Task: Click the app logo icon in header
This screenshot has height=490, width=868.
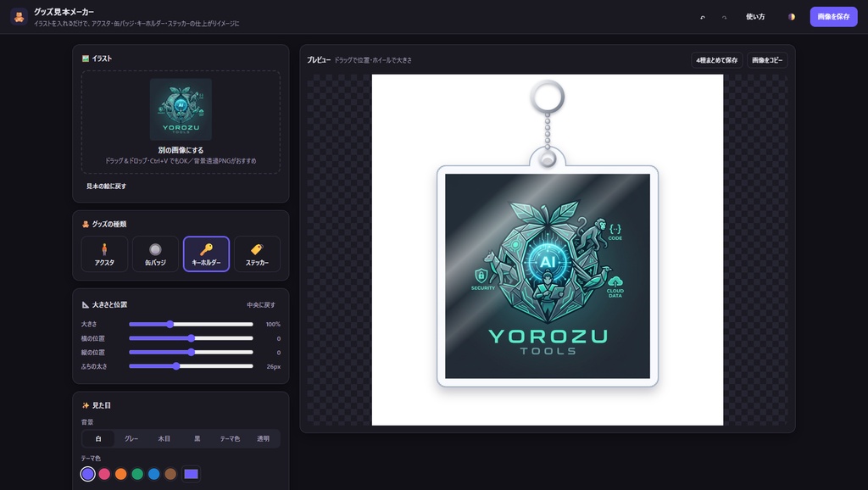Action: 19,17
